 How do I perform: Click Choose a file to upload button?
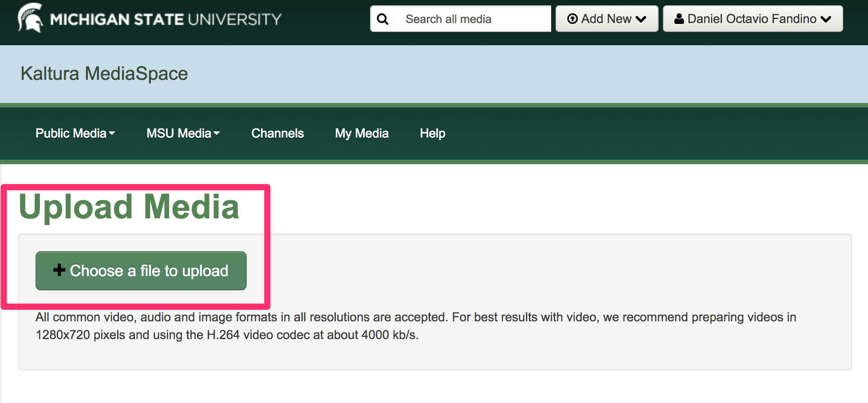141,271
